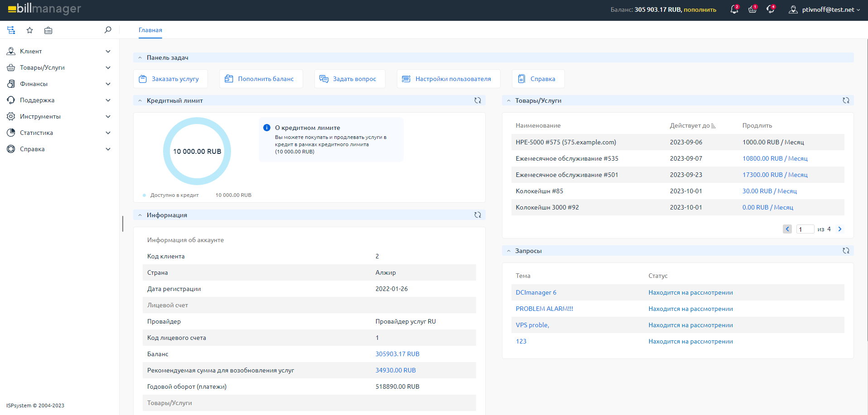Open the sidebar search magnifier icon
The image size is (868, 415).
pos(108,30)
